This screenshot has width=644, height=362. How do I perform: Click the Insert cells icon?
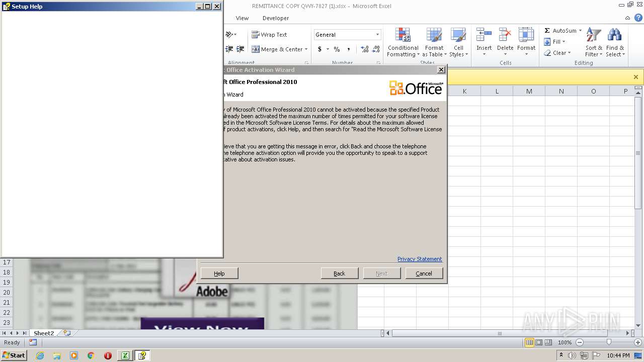pyautogui.click(x=484, y=35)
